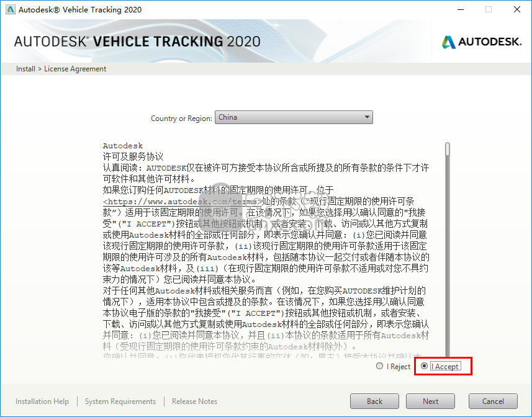View the System Requirements link

[x=120, y=401]
